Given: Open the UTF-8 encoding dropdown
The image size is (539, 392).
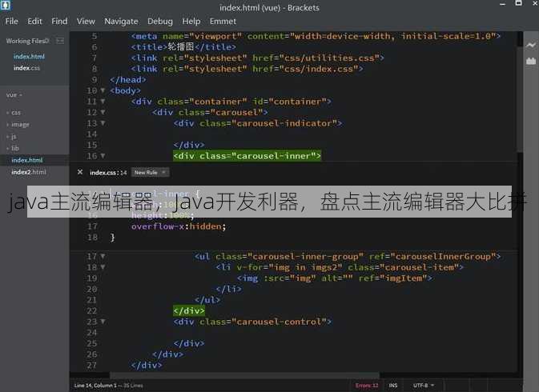Looking at the screenshot, I should tap(423, 386).
